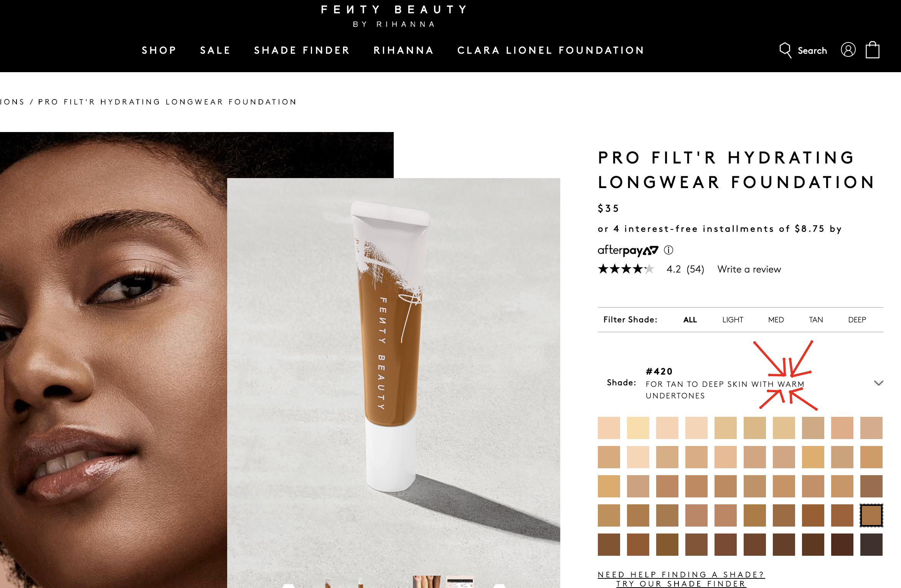Click the search magnifying glass icon
Image resolution: width=901 pixels, height=588 pixels.
click(785, 50)
